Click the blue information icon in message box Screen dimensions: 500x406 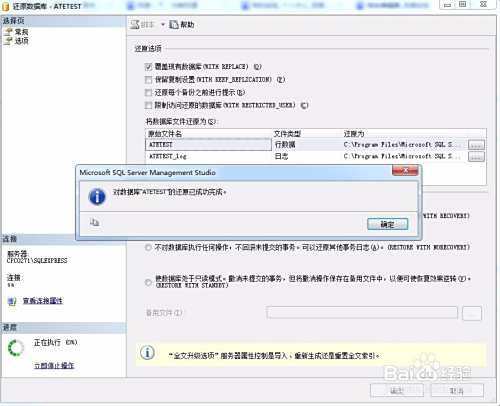coord(97,197)
